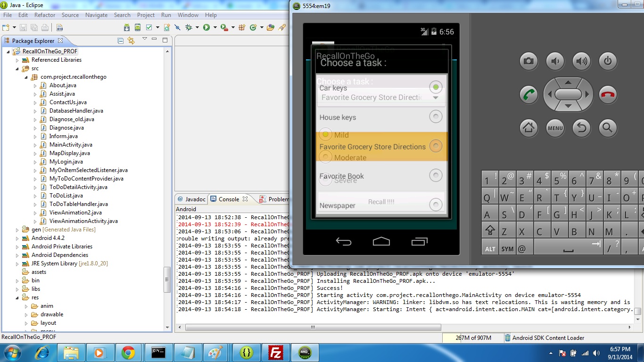644x362 pixels.
Task: Select Favorite Grocery Store Directions radio button
Action: point(436,146)
